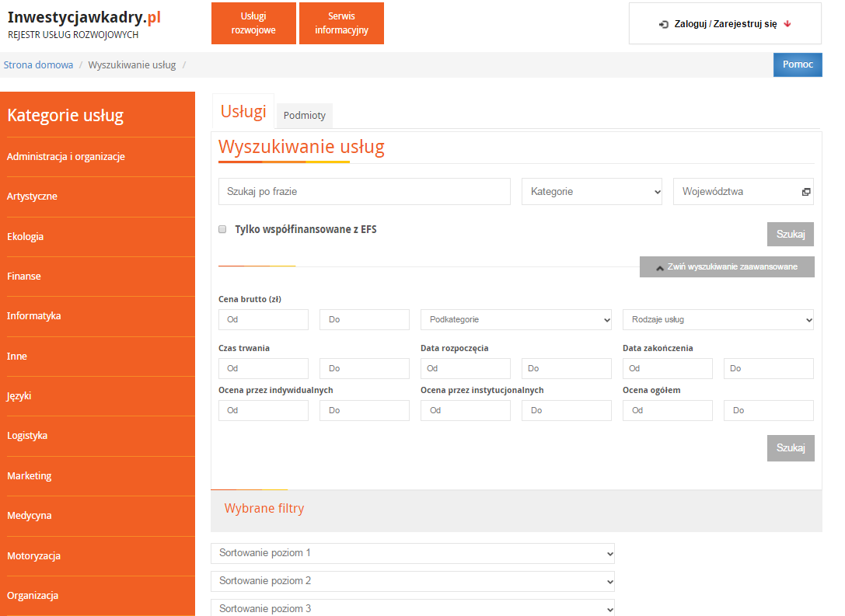Click the Pomoc help button
Viewport: 845px width, 616px height.
tap(798, 64)
